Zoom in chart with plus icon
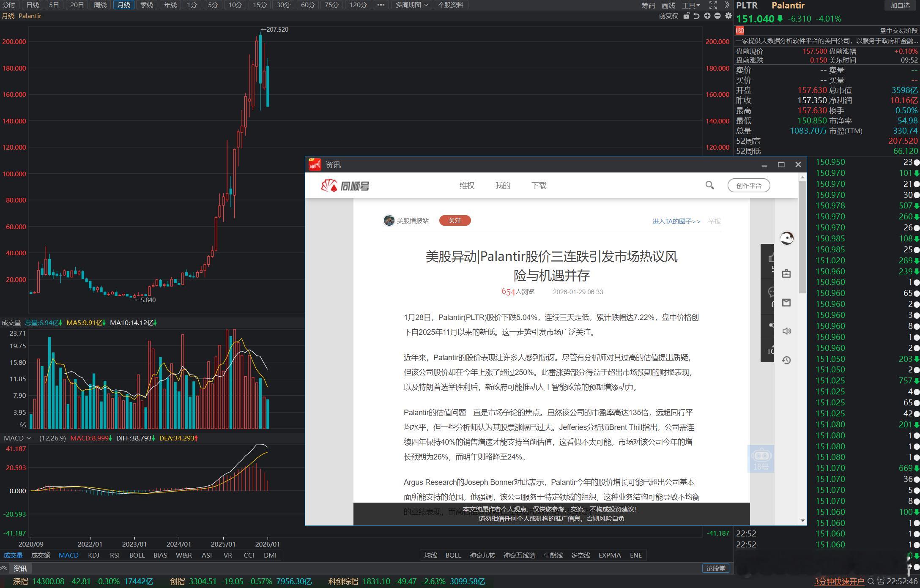Image resolution: width=920 pixels, height=588 pixels. tap(707, 16)
